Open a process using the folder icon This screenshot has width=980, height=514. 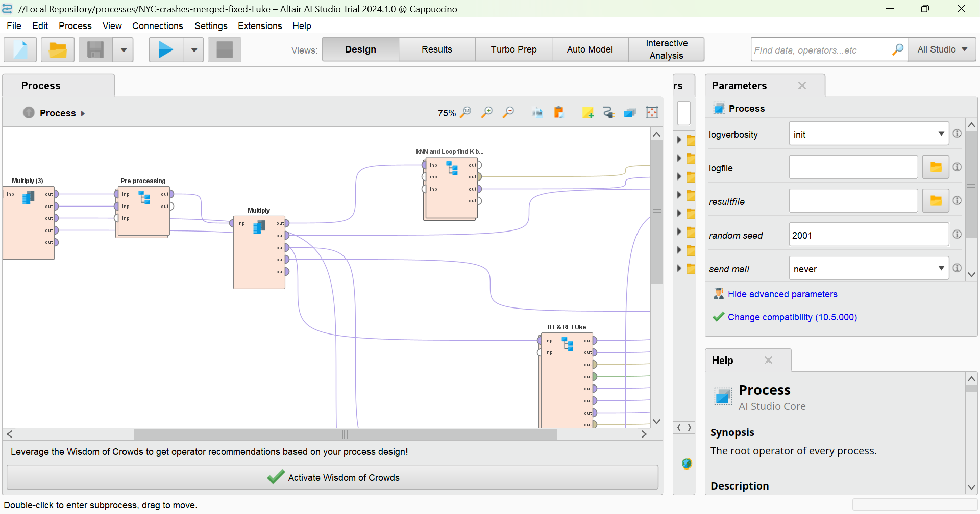pos(58,50)
